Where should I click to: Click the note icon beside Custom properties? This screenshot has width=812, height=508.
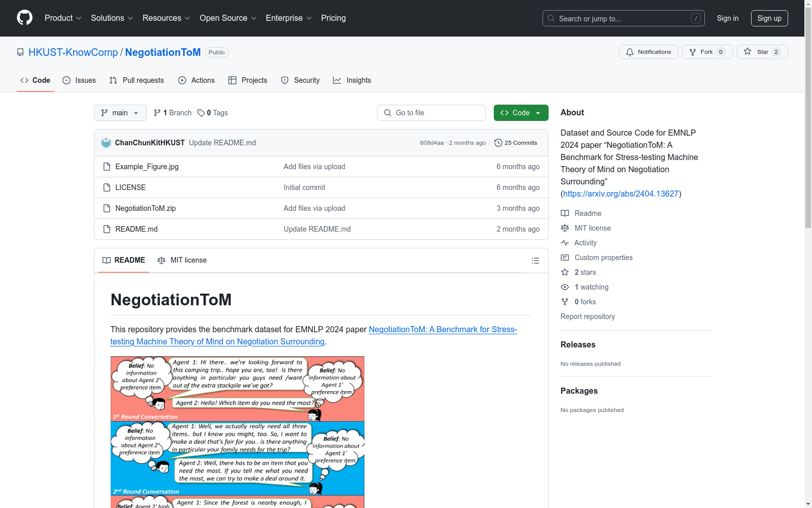(565, 258)
